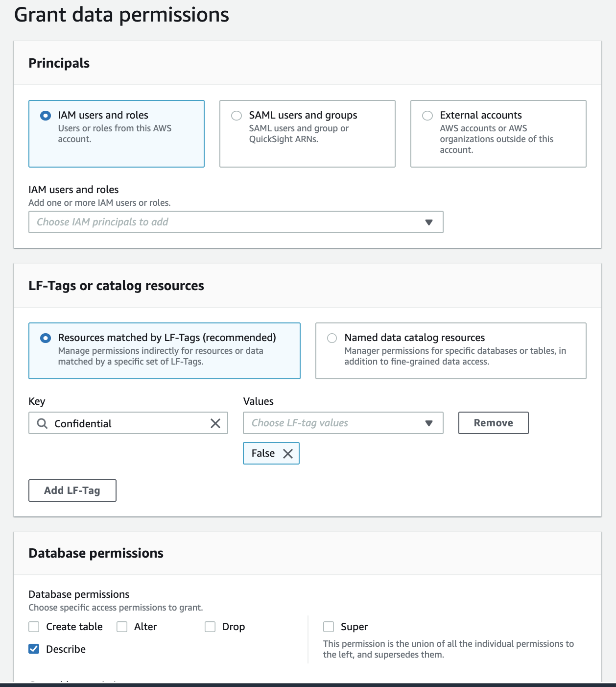Select Named data catalog resources option

tap(332, 338)
